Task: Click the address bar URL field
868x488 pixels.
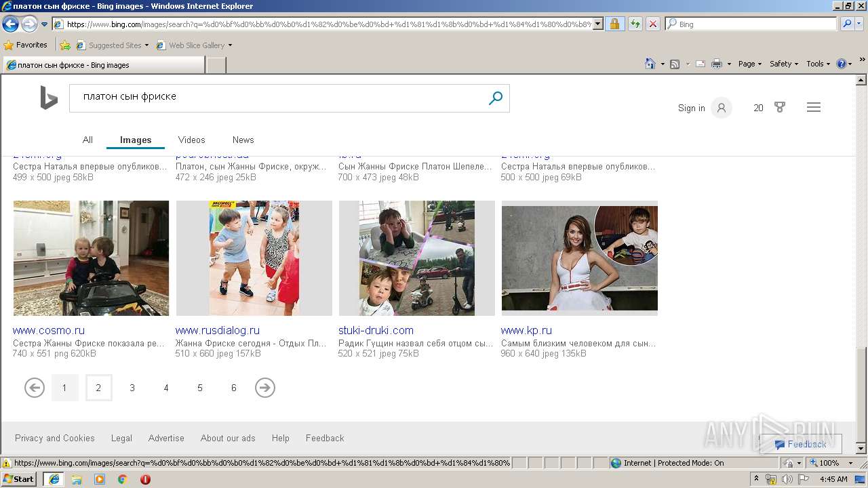Action: (323, 24)
